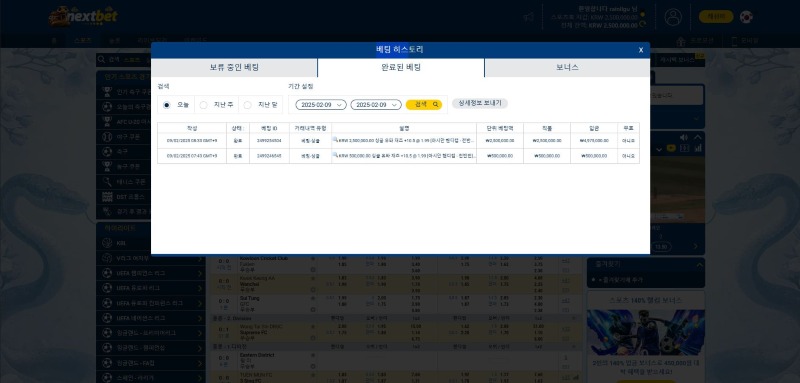Click the soccer ball icon beside 잉글랜드 - 프리미어리그

point(107,333)
